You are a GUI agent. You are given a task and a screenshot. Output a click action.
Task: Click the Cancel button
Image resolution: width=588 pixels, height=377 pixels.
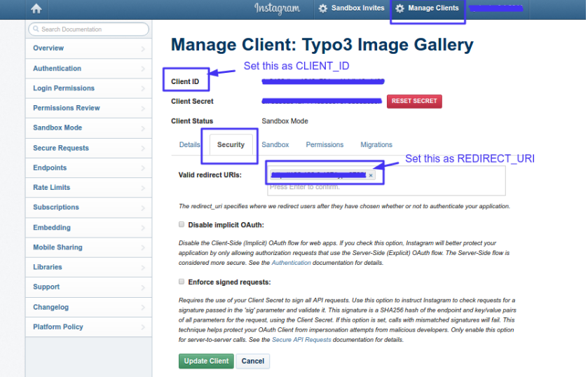tap(253, 361)
